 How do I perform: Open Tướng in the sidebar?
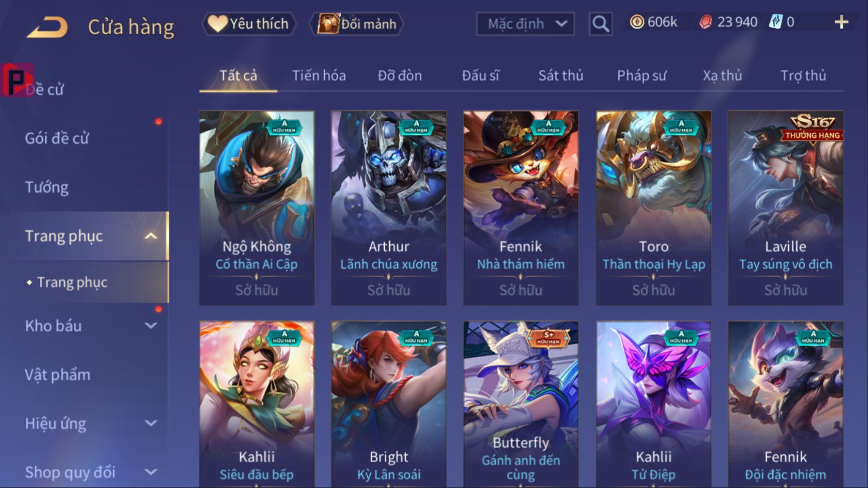click(x=47, y=187)
